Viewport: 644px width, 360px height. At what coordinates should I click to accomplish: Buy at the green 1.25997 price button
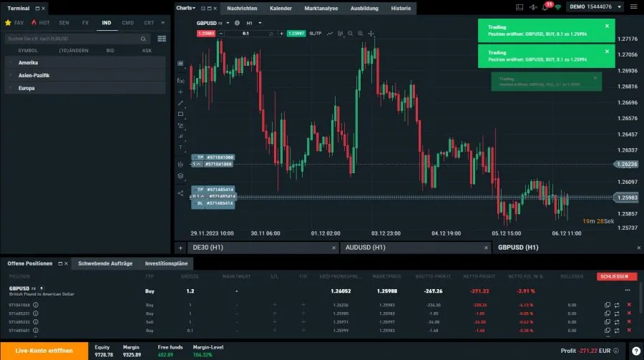point(296,34)
